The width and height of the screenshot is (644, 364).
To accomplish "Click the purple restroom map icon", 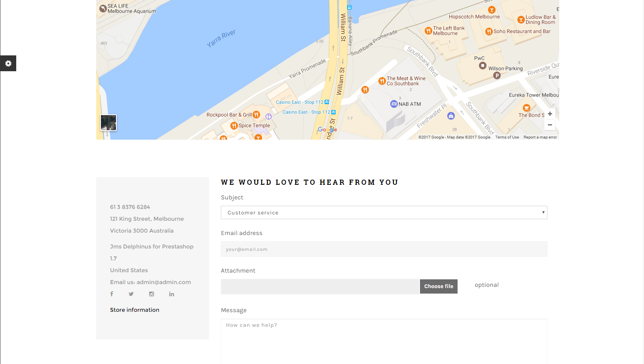I will [x=269, y=116].
